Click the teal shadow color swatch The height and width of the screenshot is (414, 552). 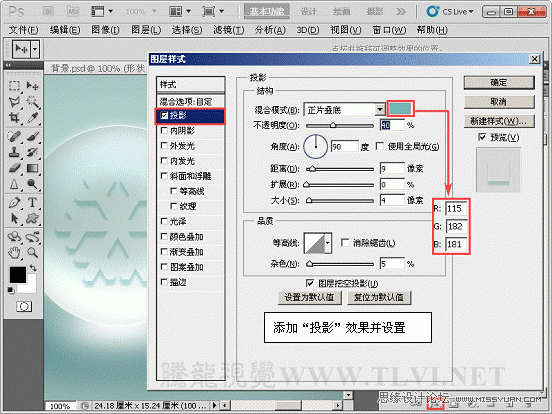[400, 108]
